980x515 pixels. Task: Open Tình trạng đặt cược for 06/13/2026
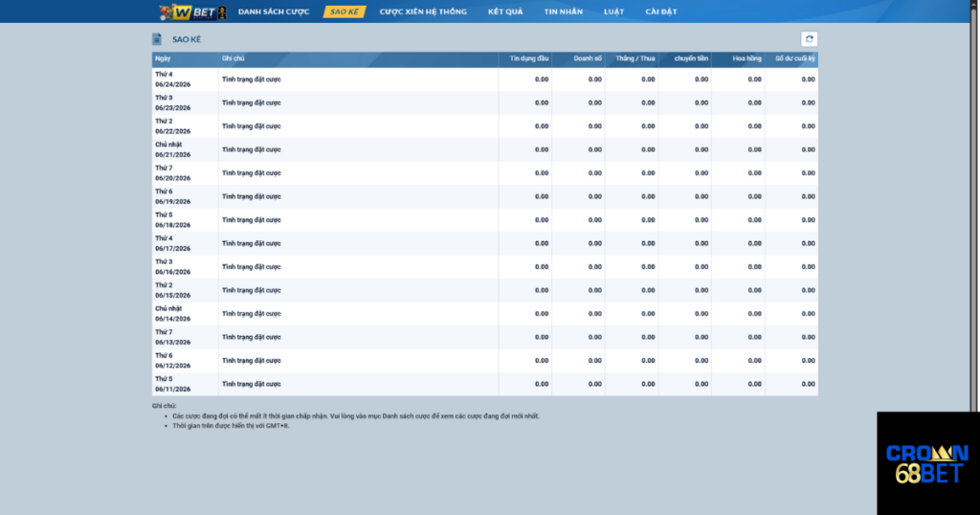pyautogui.click(x=252, y=337)
